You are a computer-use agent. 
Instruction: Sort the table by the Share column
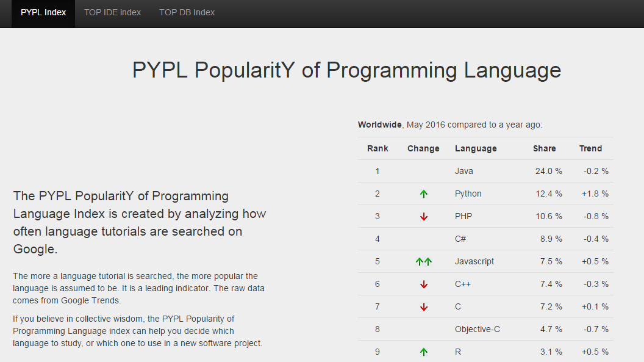click(x=544, y=148)
